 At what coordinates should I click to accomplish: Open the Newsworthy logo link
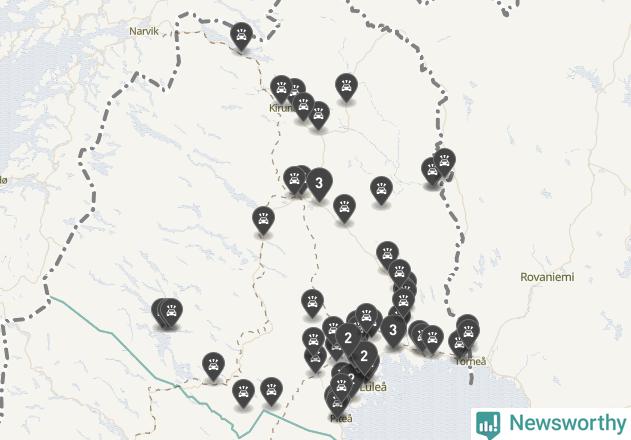[551, 423]
